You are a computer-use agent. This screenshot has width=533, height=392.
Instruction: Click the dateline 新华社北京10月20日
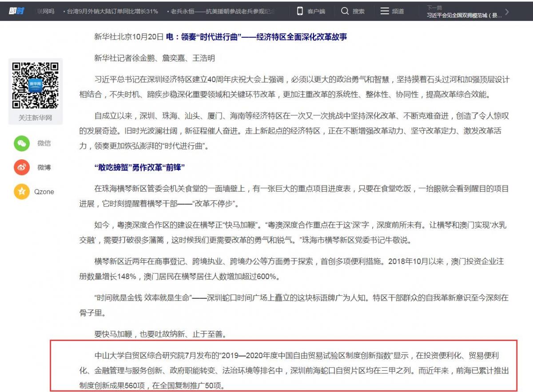tap(129, 37)
